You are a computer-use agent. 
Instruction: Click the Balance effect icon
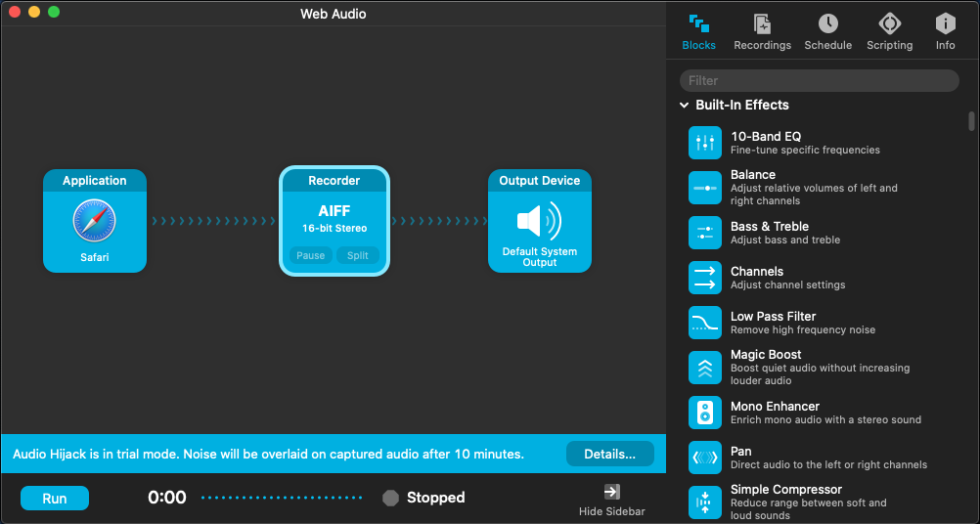(705, 188)
